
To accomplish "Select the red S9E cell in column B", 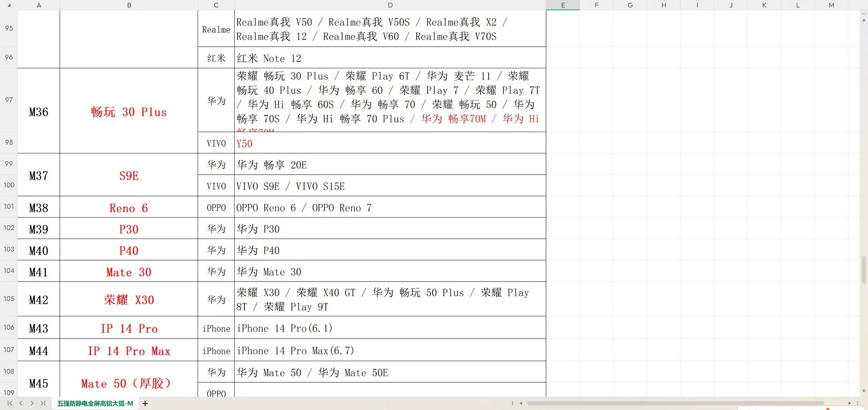I will pyautogui.click(x=129, y=175).
